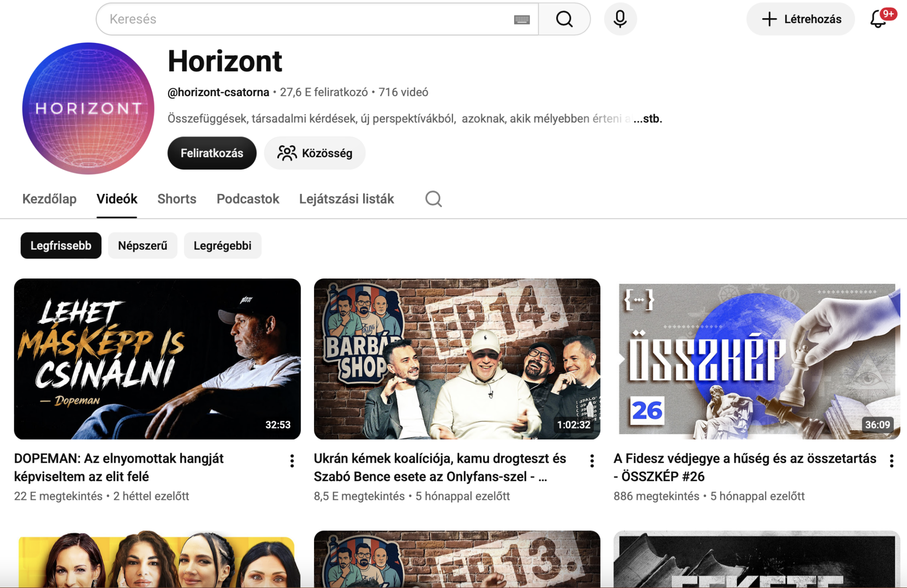Click the 32:53 duration badge
This screenshot has height=588, width=907.
(x=278, y=425)
